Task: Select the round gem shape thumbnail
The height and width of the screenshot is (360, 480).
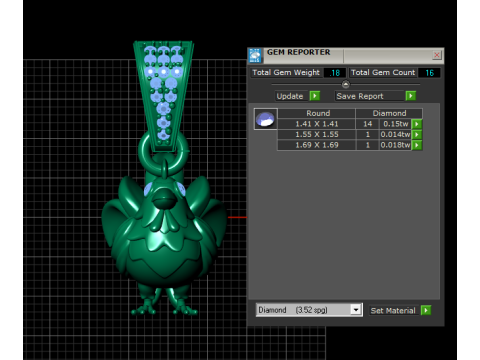Action: [x=265, y=119]
